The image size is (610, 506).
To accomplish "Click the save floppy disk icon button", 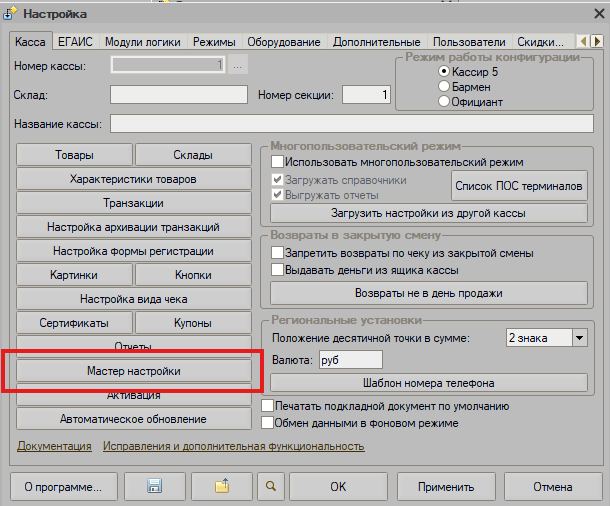I will pyautogui.click(x=155, y=487).
